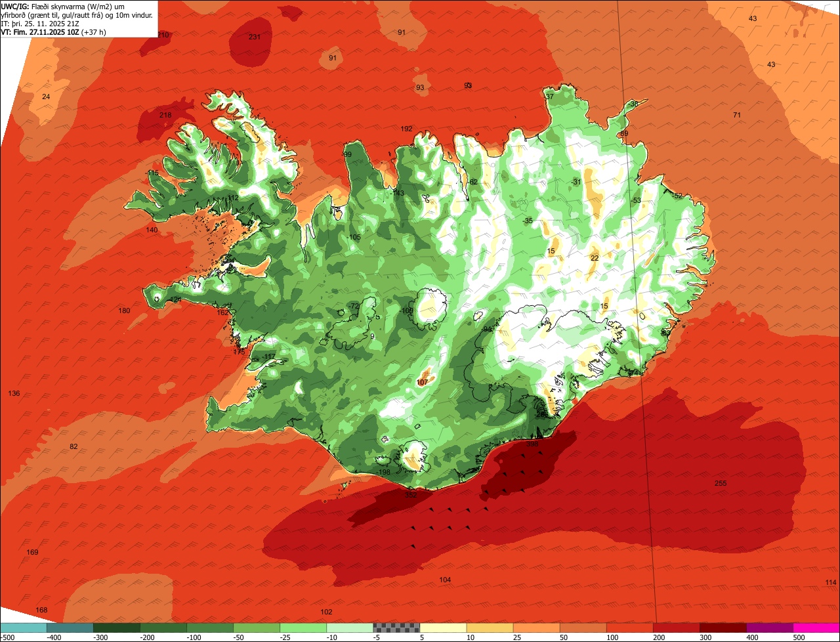Click the map value 218
This screenshot has height=642, width=840.
pyautogui.click(x=165, y=115)
